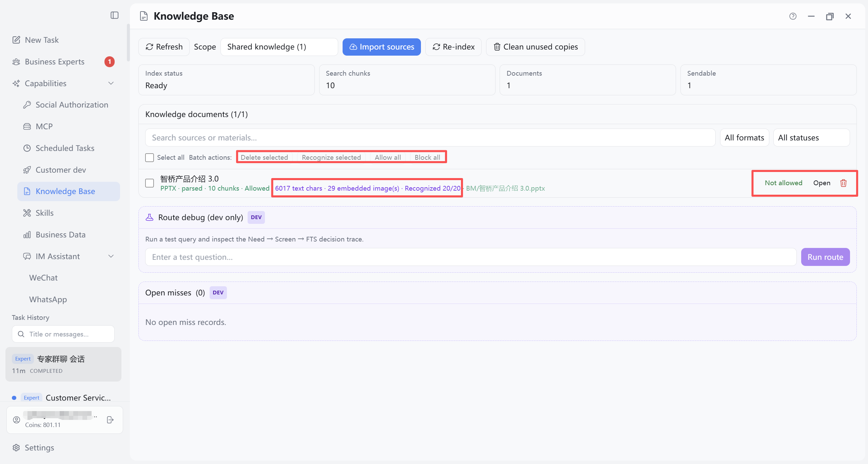
Task: Click the sidebar vertical scrollbar
Action: (x=128, y=42)
